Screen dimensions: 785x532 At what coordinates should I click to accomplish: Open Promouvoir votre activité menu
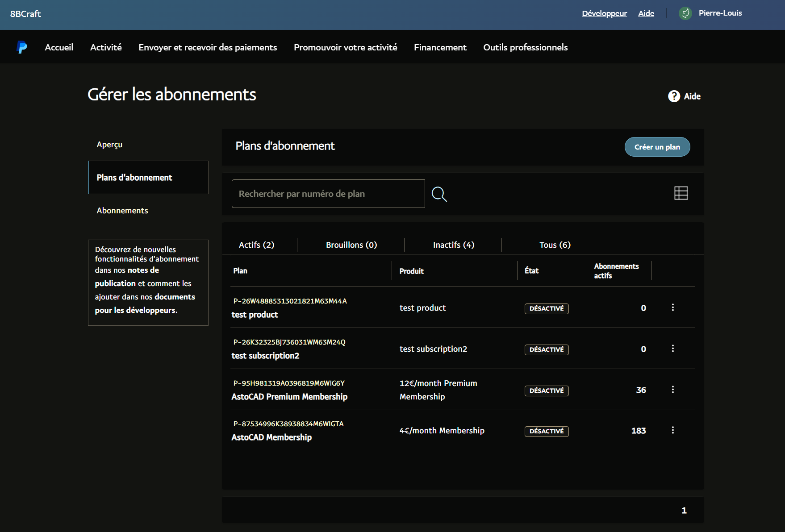tap(346, 47)
